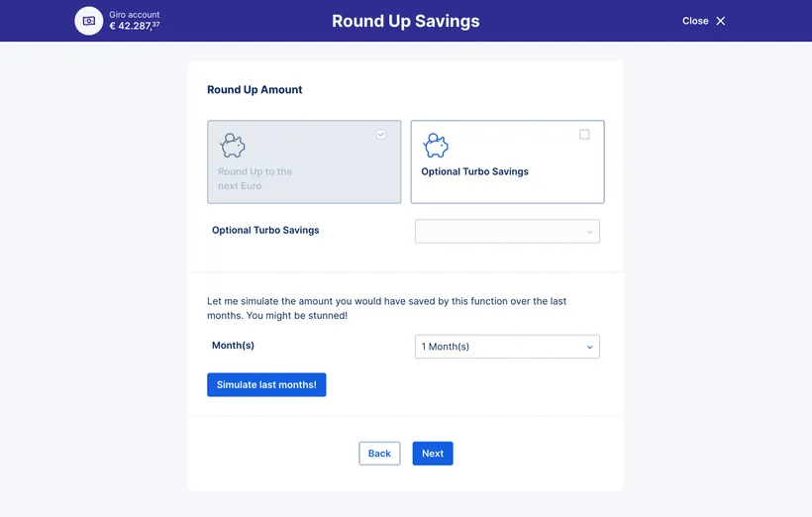Click the X close icon

(720, 21)
